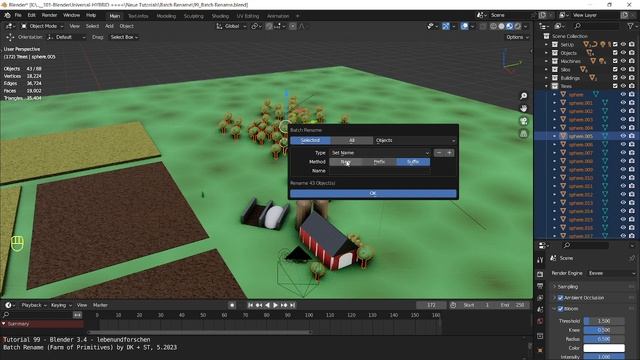Click the Blender logo menu icon

coord(7,16)
